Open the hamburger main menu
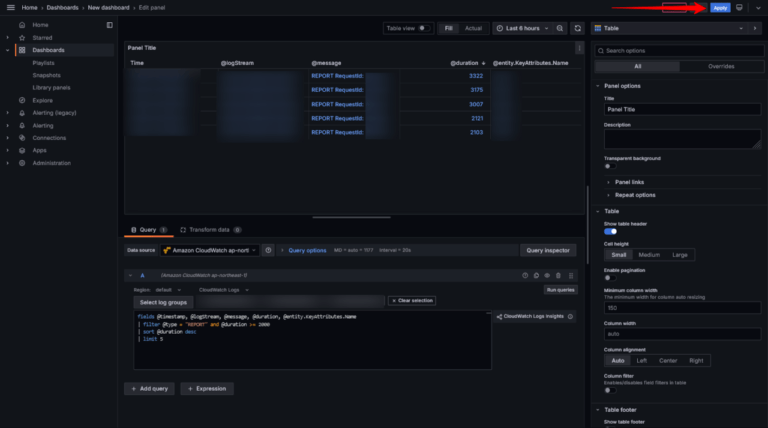768x428 pixels. [10, 7]
